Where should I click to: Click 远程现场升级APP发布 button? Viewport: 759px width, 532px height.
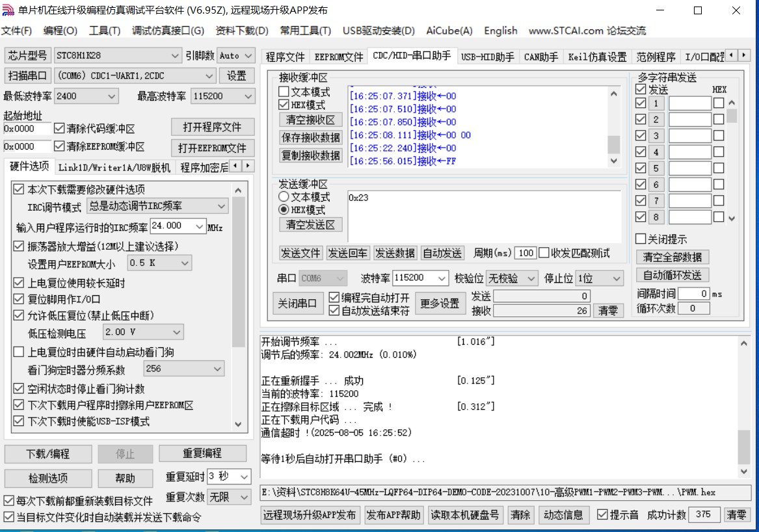(310, 514)
